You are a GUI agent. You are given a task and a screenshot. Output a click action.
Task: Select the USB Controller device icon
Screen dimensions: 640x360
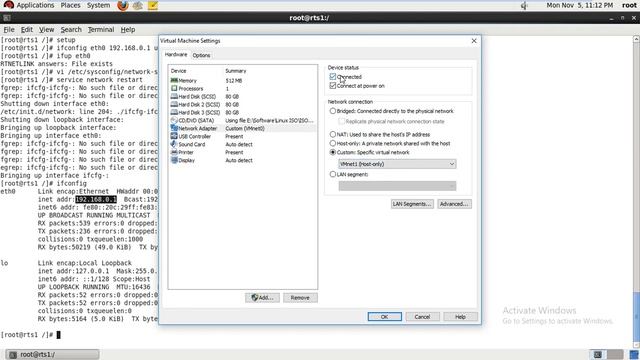[174, 136]
